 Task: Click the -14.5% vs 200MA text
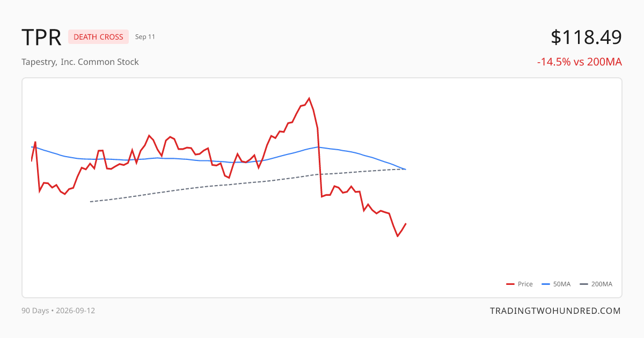[580, 62]
